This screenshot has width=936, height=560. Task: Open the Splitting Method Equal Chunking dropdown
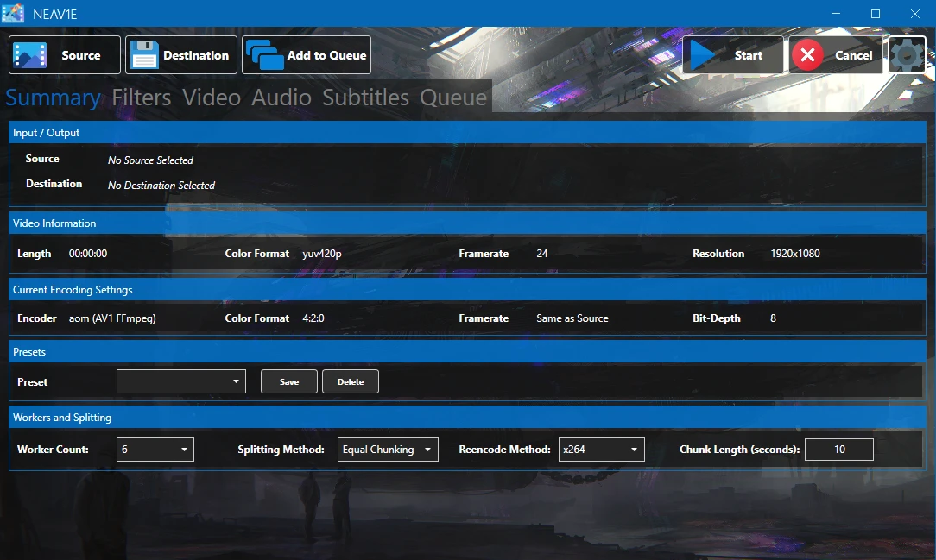388,450
